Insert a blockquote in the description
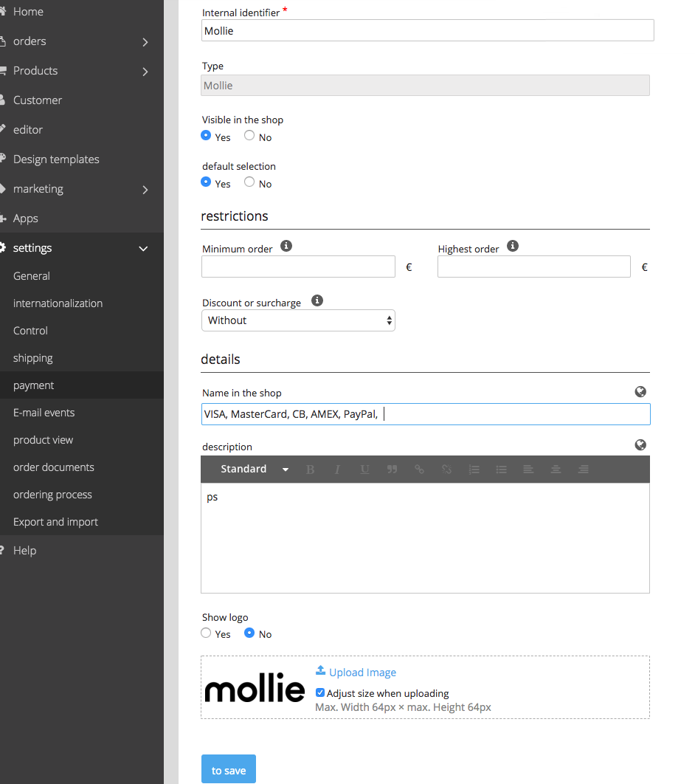The image size is (695, 784). coord(392,469)
